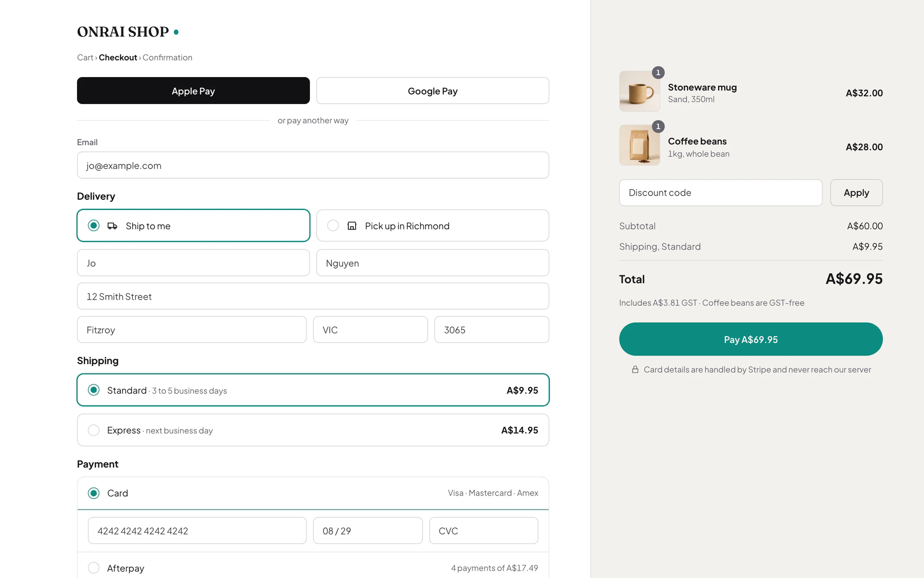Click the Coffee beans product thumbnail
The image size is (924, 578).
tap(640, 145)
